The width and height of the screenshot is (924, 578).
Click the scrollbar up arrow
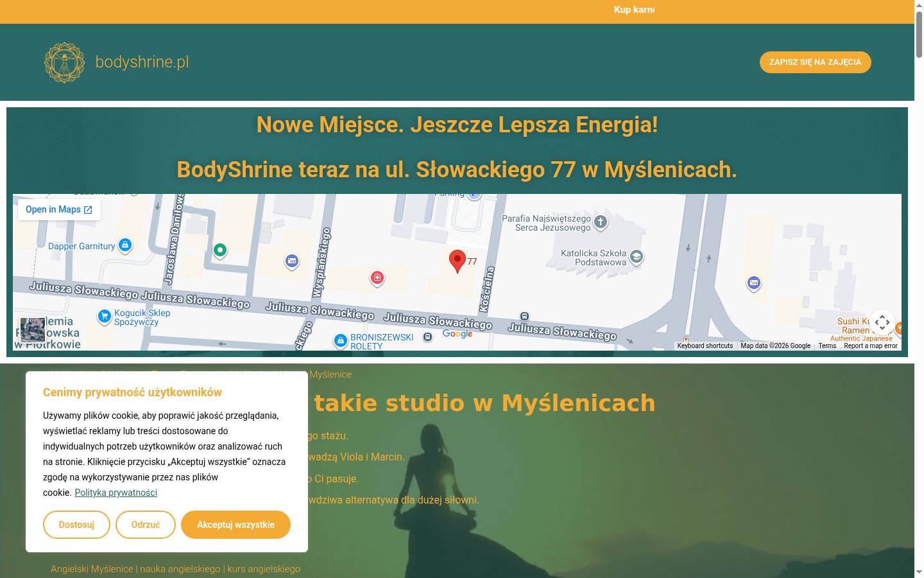pyautogui.click(x=919, y=5)
